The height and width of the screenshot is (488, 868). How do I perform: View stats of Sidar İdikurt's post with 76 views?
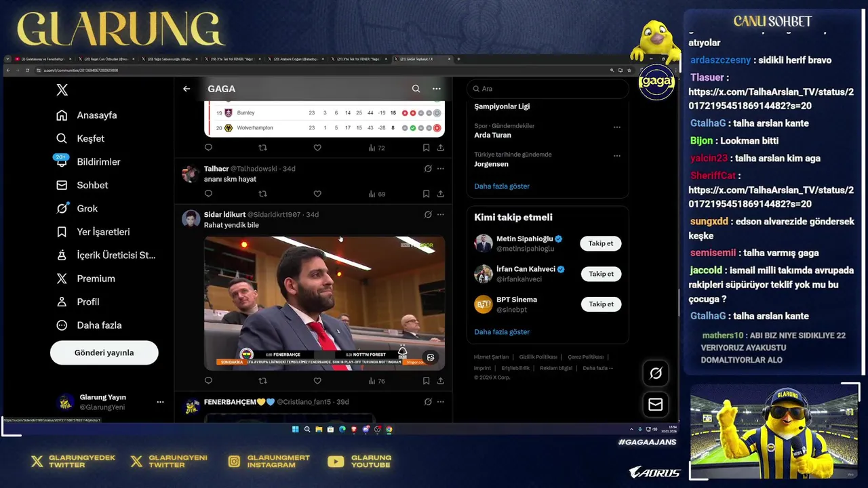[376, 381]
